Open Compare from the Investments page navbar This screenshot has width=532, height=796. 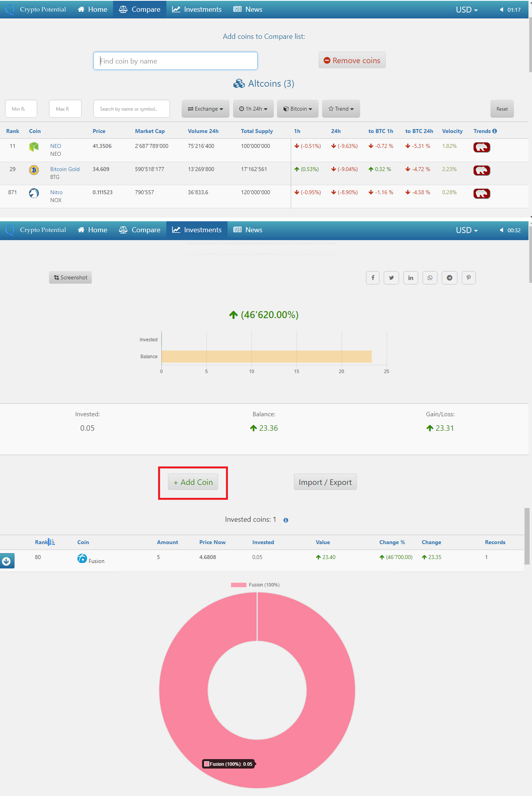tap(140, 230)
